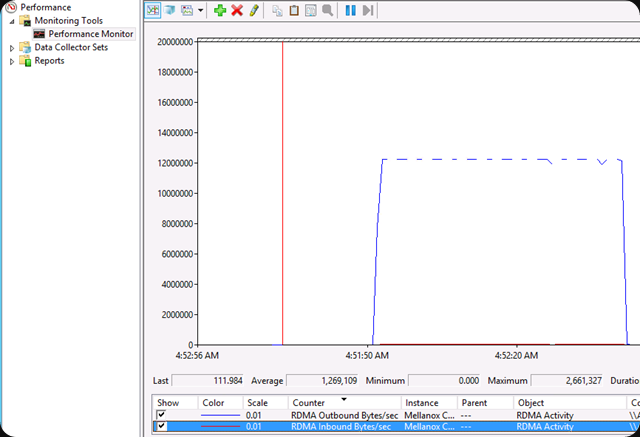The width and height of the screenshot is (640, 437).
Task: Select the Monitoring Tools tree item
Action: (69, 20)
